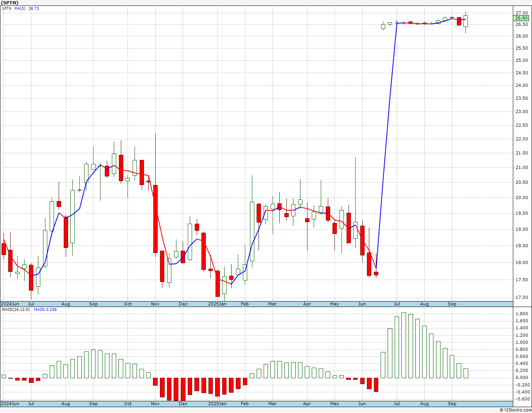Select the 19.00 price axis label

tap(521, 229)
